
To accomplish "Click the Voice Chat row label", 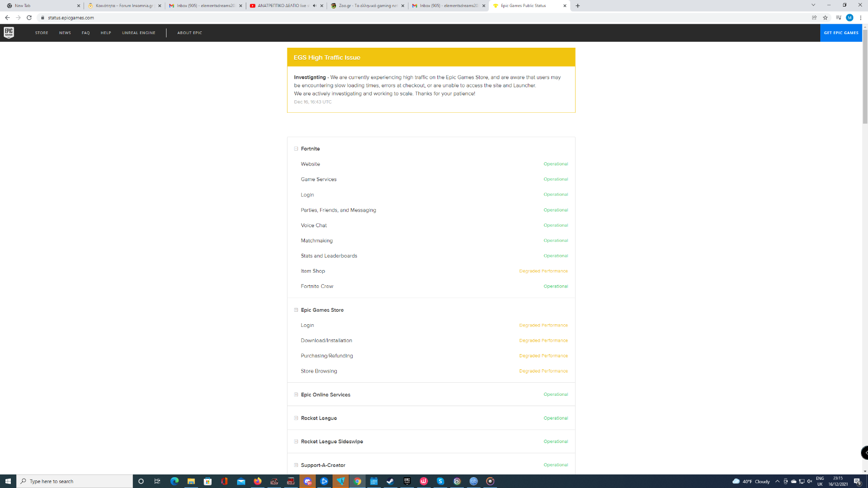I will click(x=314, y=226).
